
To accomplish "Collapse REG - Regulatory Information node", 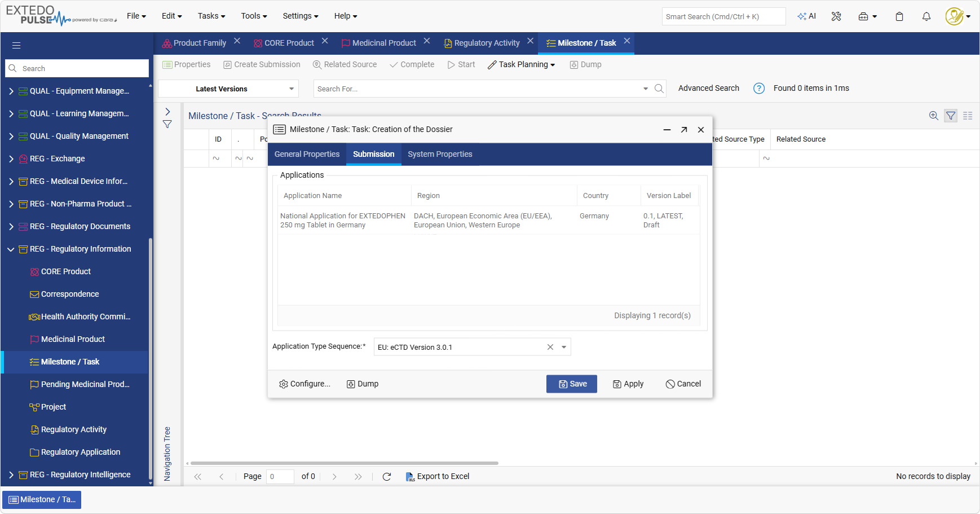I will click(x=11, y=249).
